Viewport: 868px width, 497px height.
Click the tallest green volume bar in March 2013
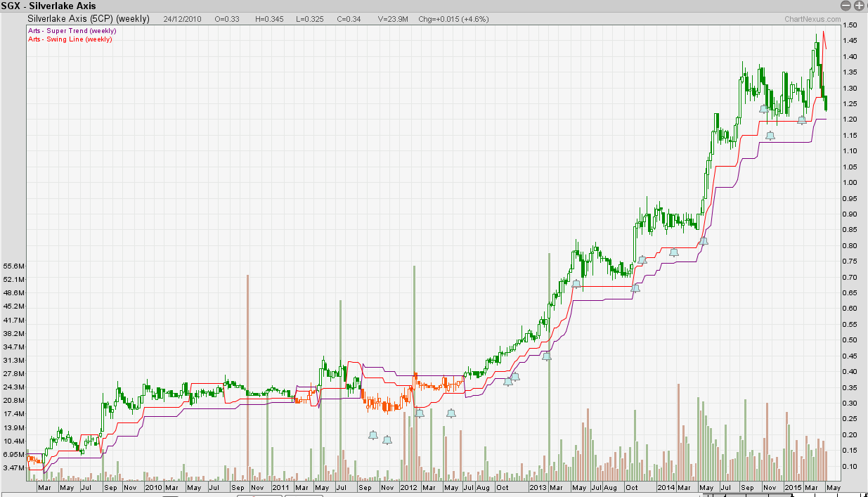pos(549,366)
